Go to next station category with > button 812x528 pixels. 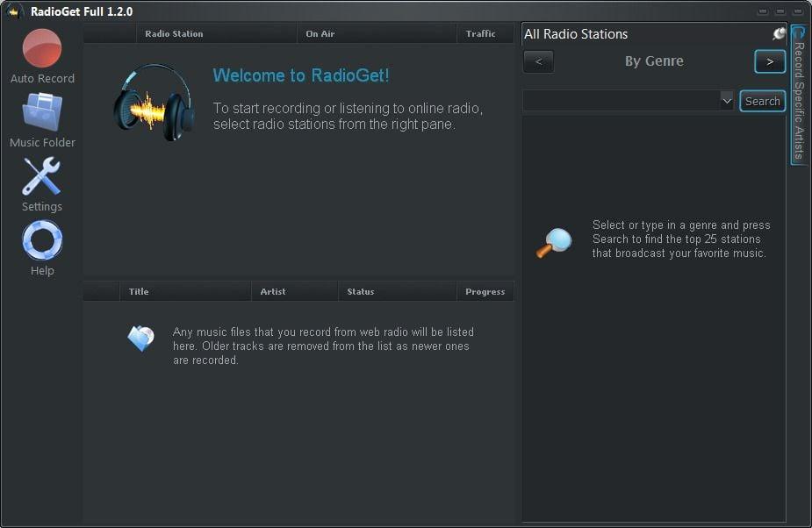(770, 61)
